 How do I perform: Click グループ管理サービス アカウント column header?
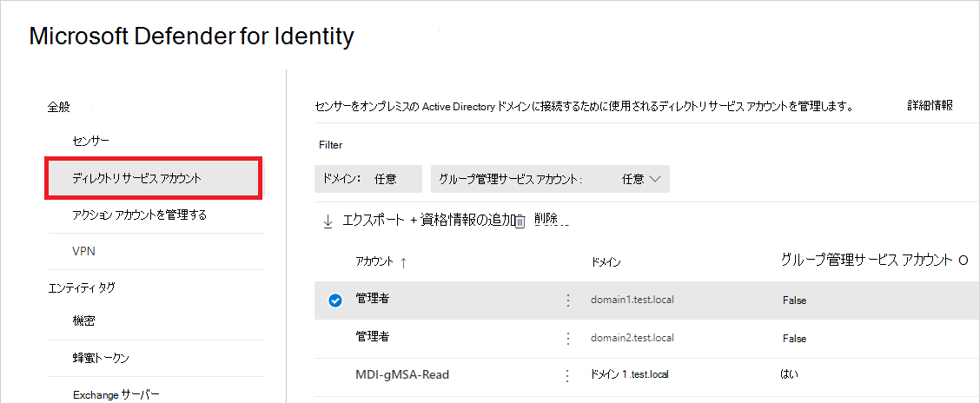coord(866,261)
